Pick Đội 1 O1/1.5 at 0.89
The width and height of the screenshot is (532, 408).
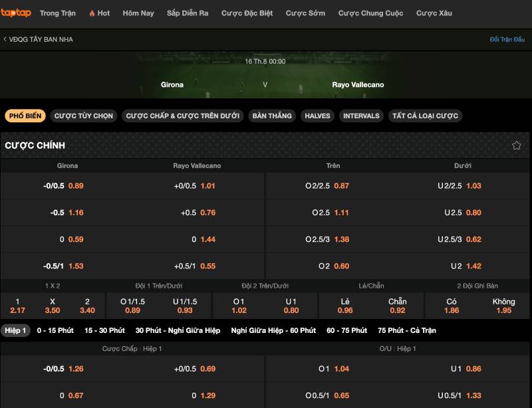[x=132, y=306]
